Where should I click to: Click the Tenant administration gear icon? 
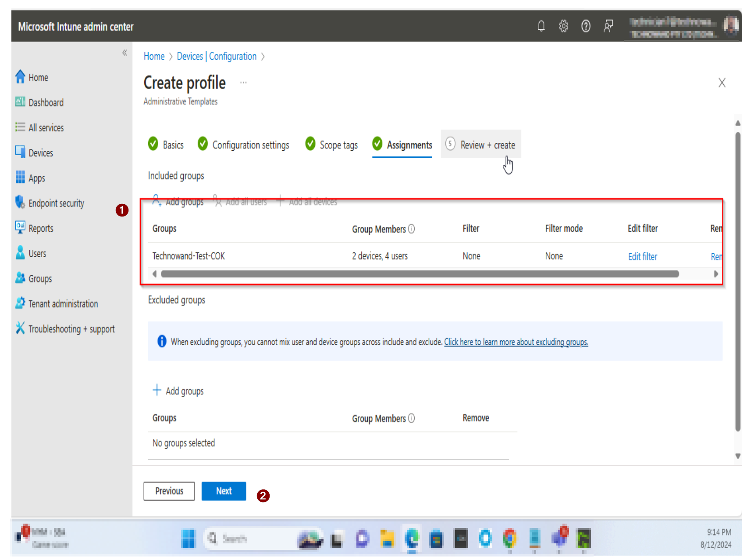point(20,303)
